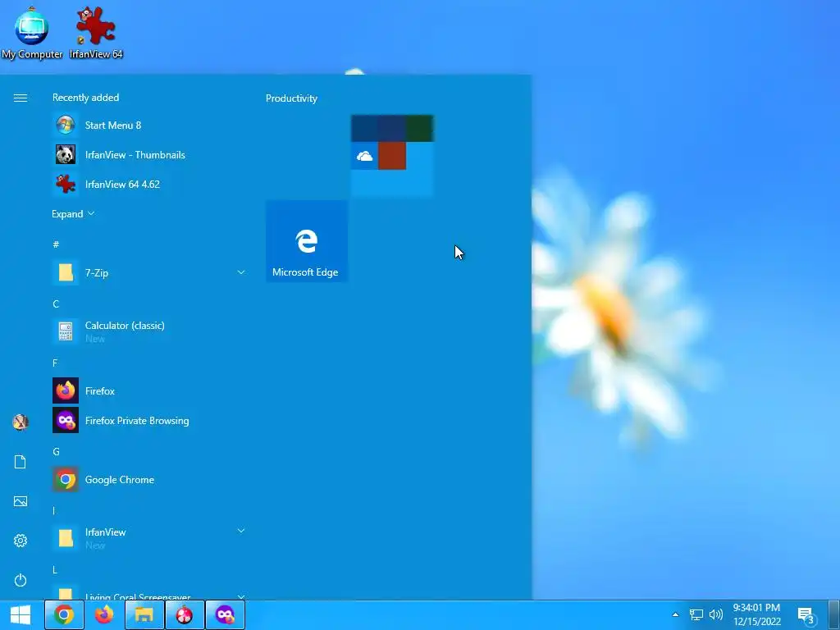Click the Recently added heading
The height and width of the screenshot is (630, 840).
tap(85, 98)
